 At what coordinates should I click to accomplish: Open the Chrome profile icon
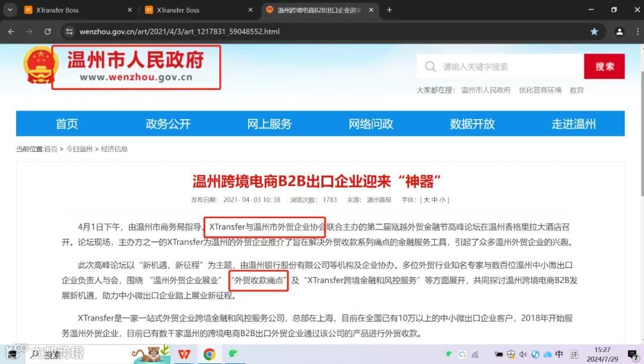pyautogui.click(x=620, y=32)
